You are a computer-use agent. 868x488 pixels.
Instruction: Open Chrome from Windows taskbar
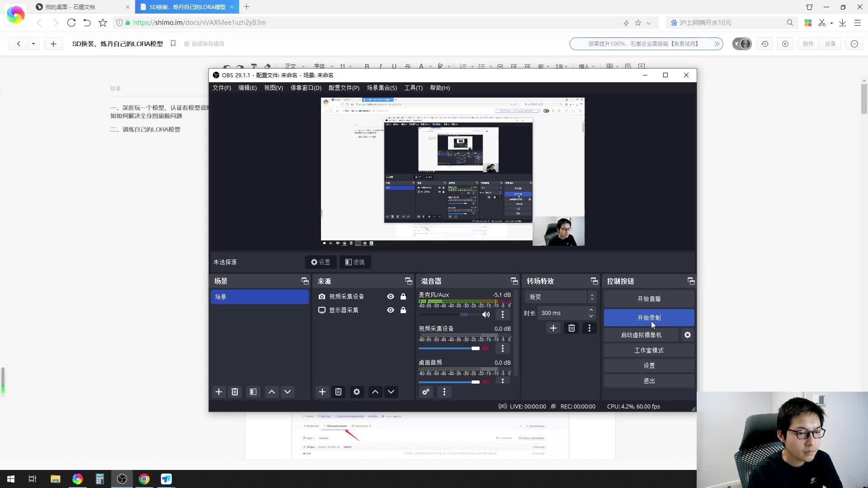click(144, 479)
